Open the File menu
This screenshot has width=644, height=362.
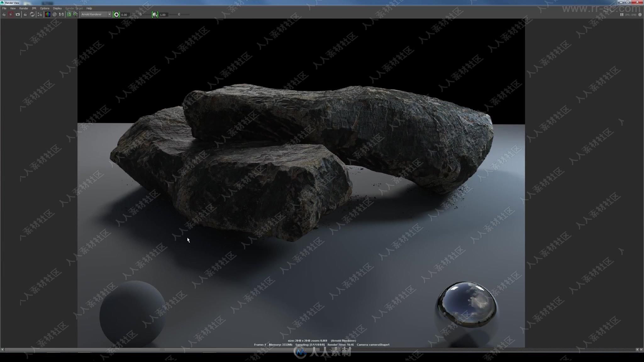click(x=4, y=8)
